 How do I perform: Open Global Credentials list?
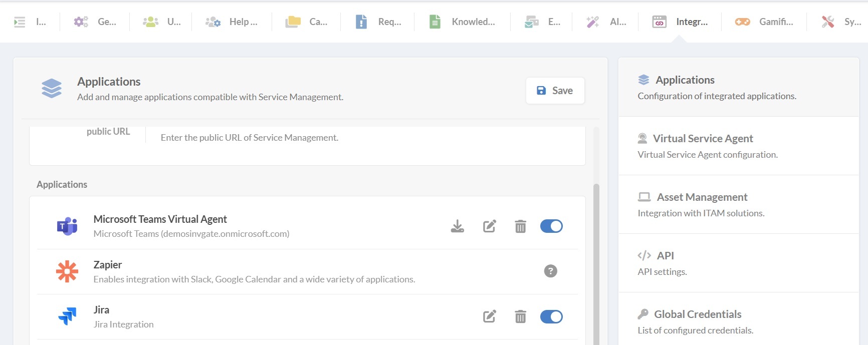click(738, 319)
